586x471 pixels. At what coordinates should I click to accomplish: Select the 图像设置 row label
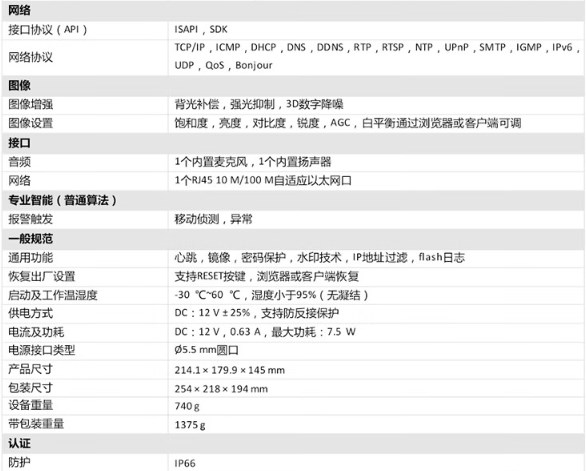[x=31, y=123]
